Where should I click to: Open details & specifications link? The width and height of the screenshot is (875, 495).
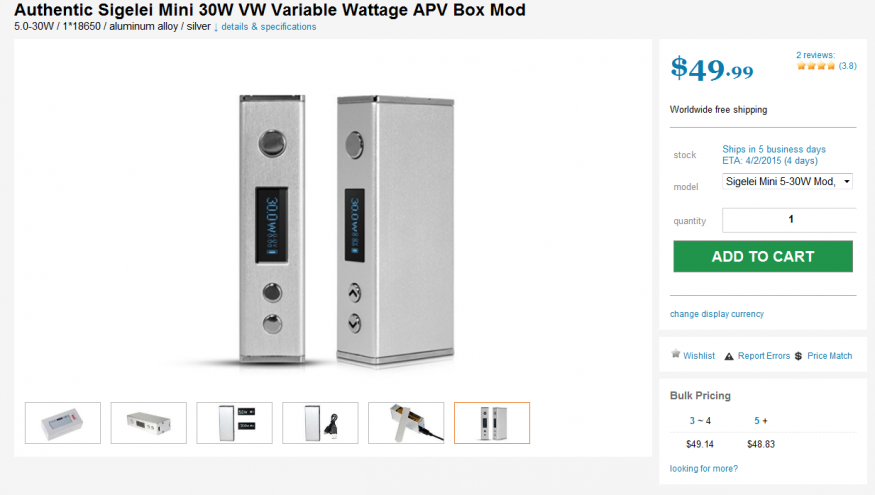pyautogui.click(x=268, y=27)
